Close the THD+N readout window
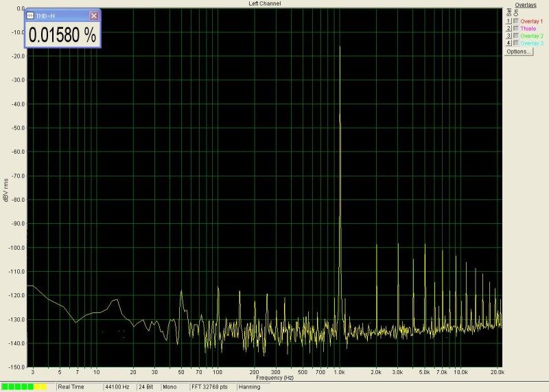This screenshot has height=392, width=549. [94, 16]
